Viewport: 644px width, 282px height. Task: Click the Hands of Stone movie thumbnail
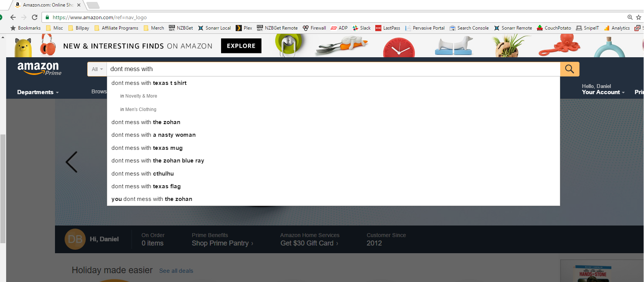pyautogui.click(x=593, y=274)
